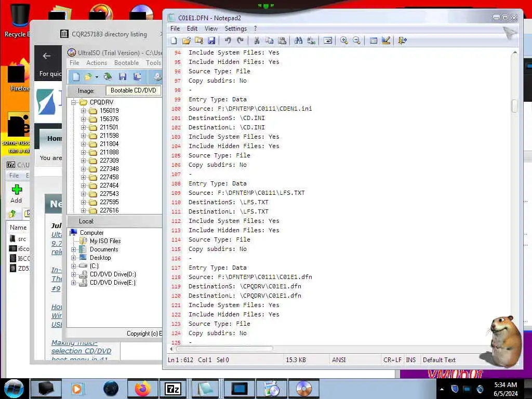The image size is (532, 399).
Task: Click the Default Text status bar scheme
Action: tap(439, 360)
